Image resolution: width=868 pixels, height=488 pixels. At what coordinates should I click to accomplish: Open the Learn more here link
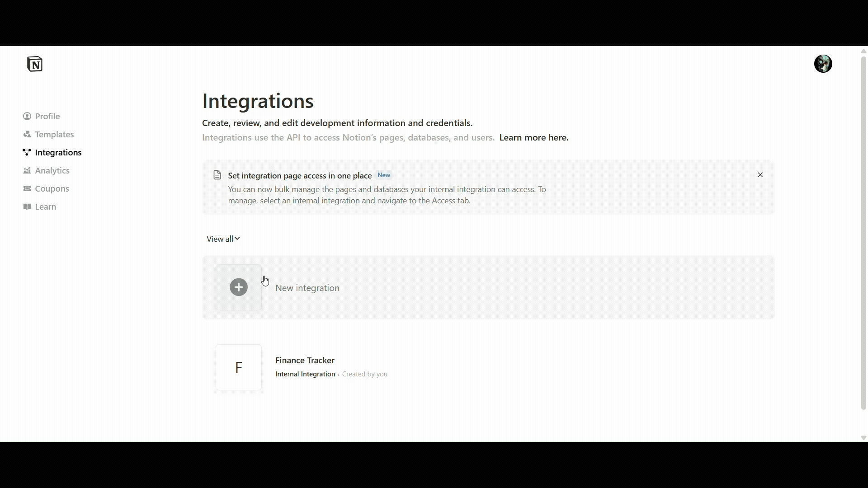(534, 137)
